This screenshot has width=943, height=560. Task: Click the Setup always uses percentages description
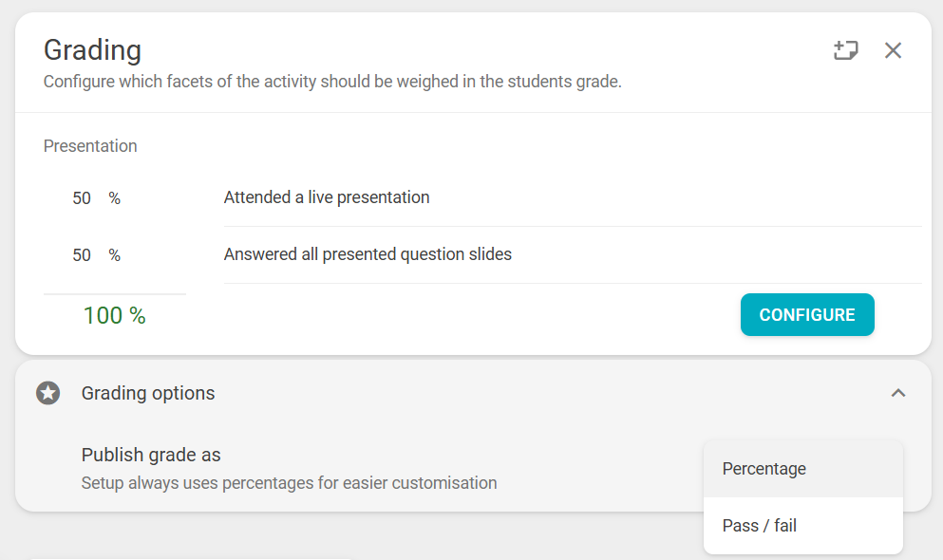coord(290,483)
